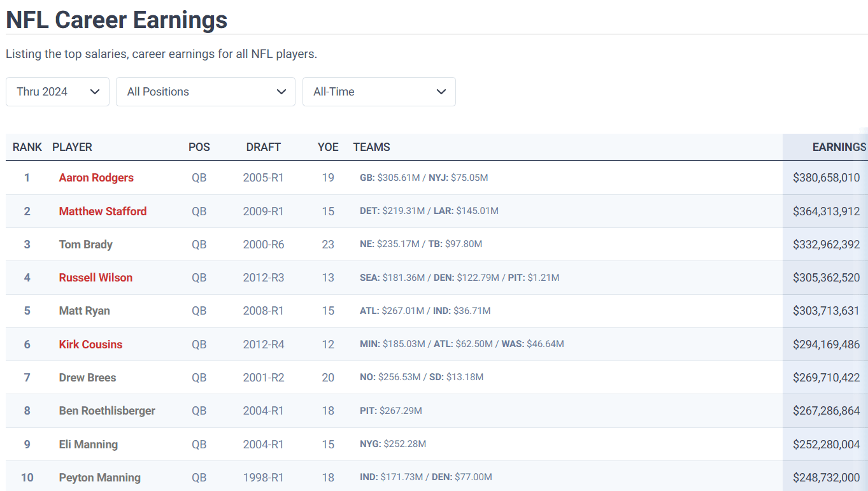Click the teams text ATL: $267.01M / IND: $36.71M
This screenshot has height=491, width=868.
pos(425,311)
